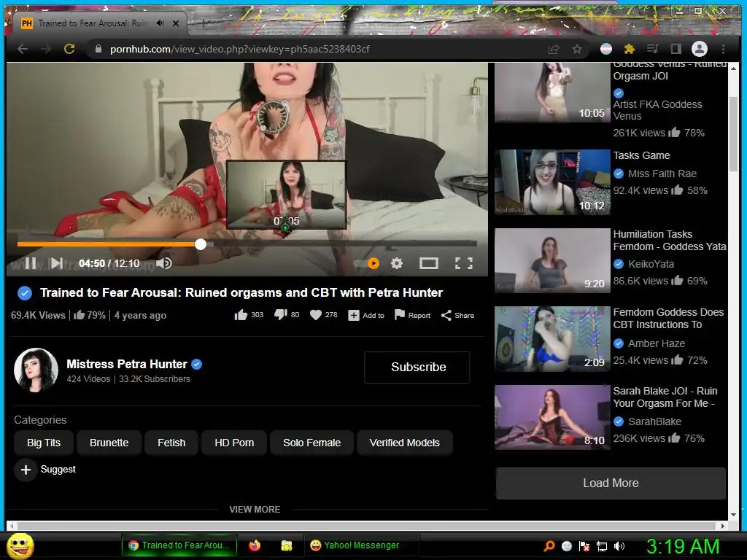Subscribe to the channel
This screenshot has width=747, height=560.
pyautogui.click(x=417, y=367)
